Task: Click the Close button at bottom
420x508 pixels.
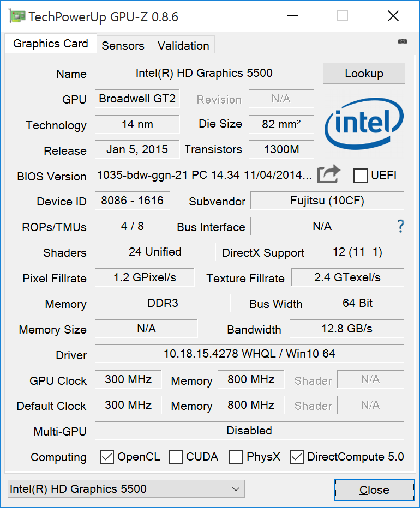Action: click(374, 490)
